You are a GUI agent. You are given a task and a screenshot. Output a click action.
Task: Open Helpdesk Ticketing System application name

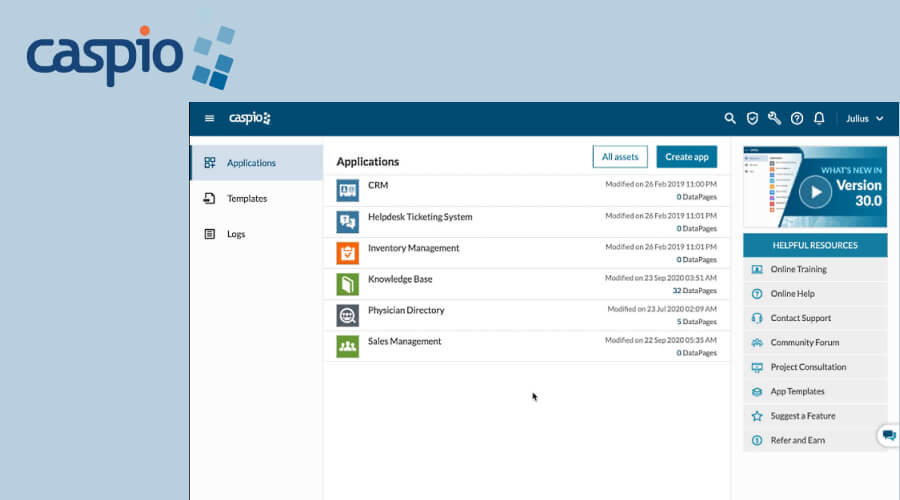tap(420, 217)
